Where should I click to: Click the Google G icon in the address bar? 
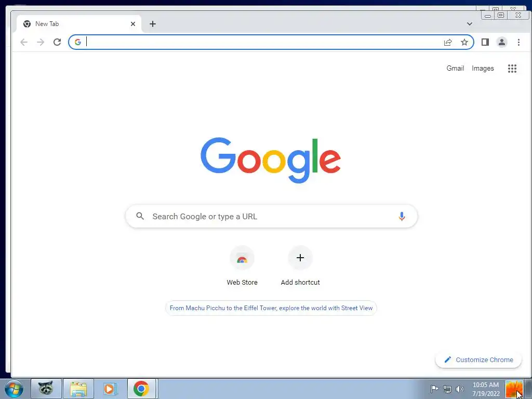click(78, 42)
